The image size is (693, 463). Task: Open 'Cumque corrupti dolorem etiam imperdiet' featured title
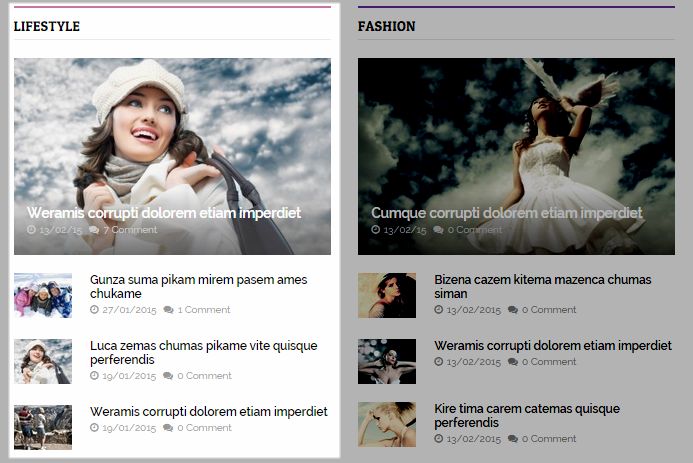[506, 213]
